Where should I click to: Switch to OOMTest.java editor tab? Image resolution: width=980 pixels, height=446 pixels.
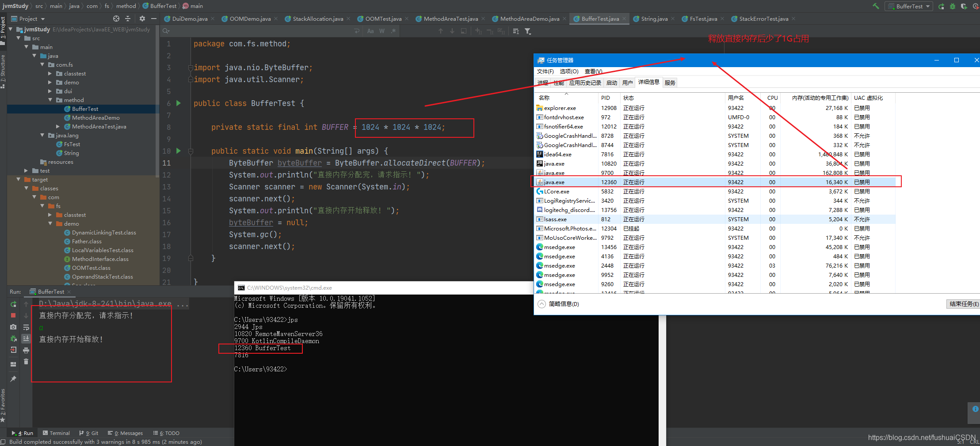(x=383, y=19)
